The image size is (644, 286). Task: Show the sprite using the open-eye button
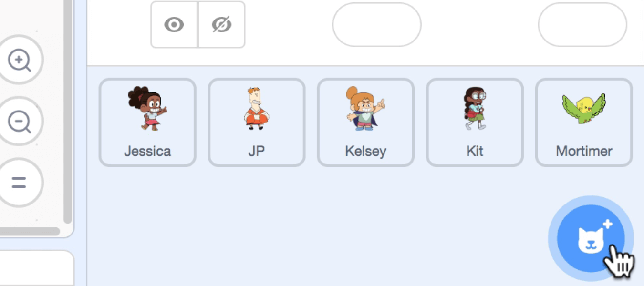174,25
